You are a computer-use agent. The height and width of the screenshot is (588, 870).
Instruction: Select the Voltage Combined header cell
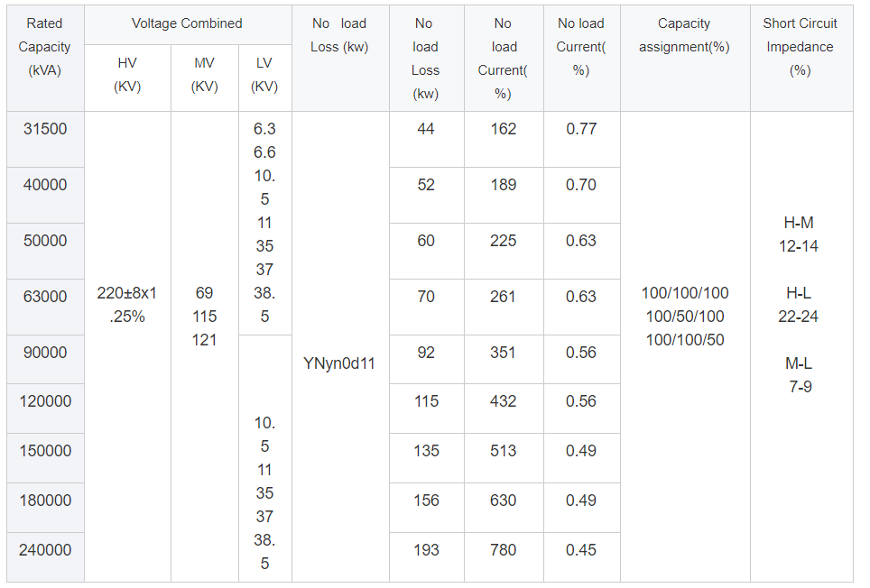(x=187, y=23)
